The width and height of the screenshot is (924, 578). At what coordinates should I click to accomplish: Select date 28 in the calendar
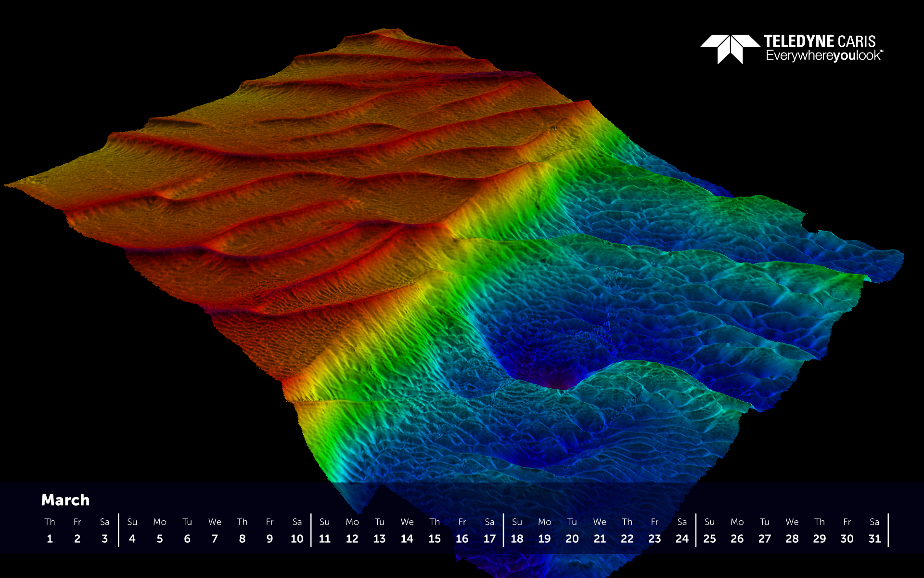point(792,539)
